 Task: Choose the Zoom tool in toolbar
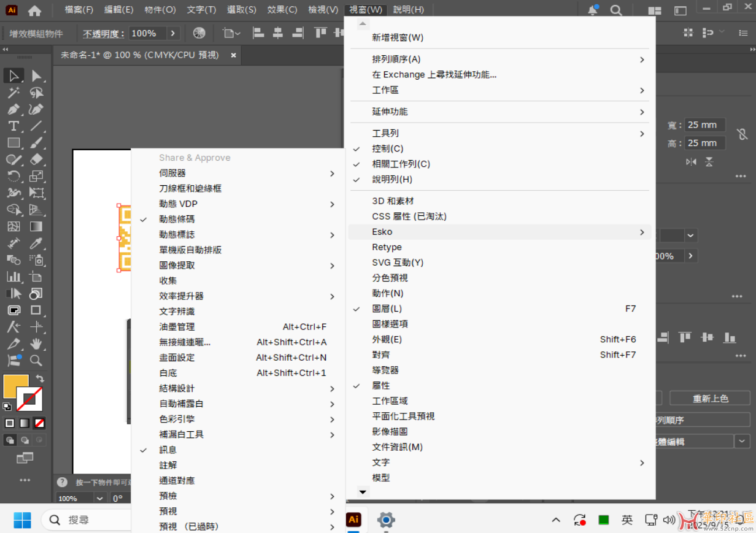click(x=36, y=361)
